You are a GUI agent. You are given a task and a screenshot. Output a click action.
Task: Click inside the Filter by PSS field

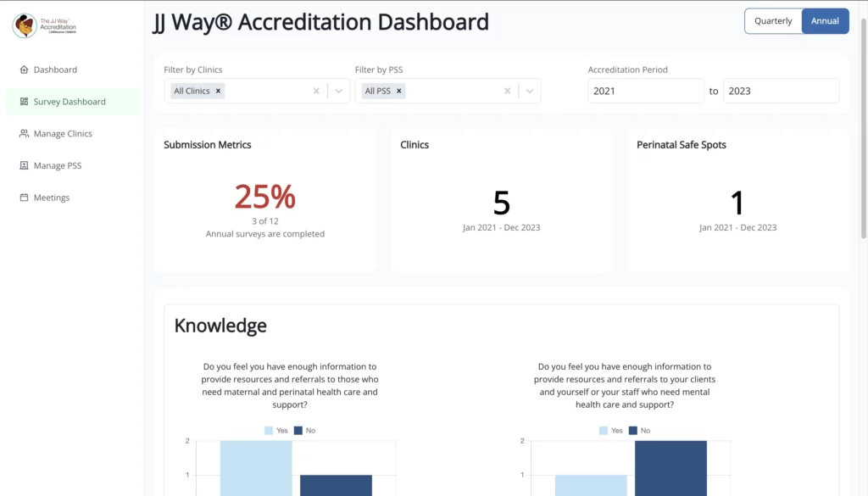pyautogui.click(x=448, y=91)
